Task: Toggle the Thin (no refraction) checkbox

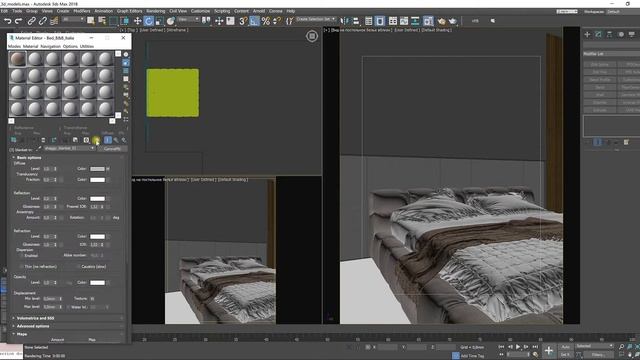Action: [21, 267]
